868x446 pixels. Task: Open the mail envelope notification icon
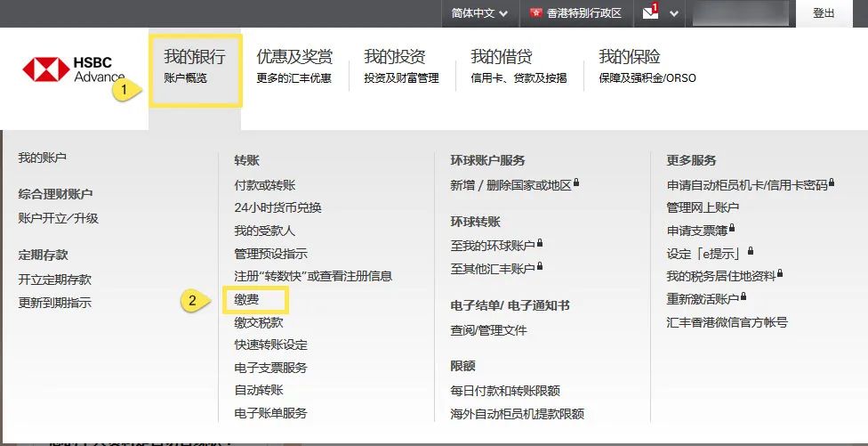(x=650, y=12)
